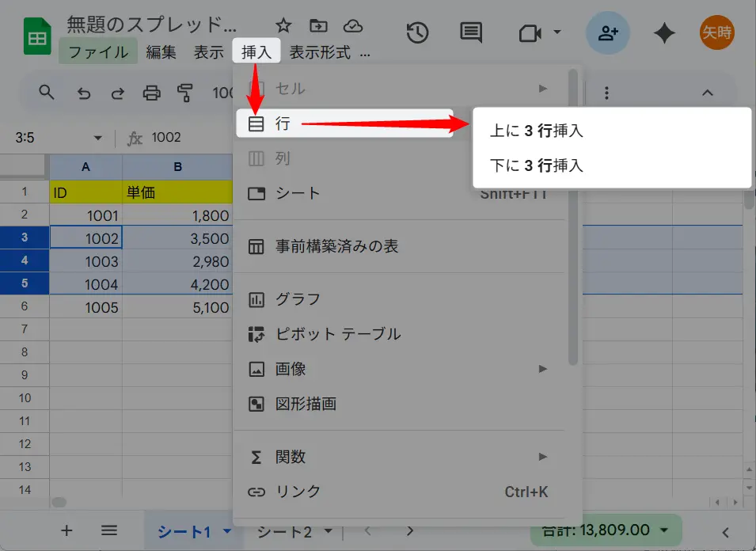Viewport: 756px width, 551px height.
Task: Click the star icon to favorite the spreadsheet
Action: point(283,25)
